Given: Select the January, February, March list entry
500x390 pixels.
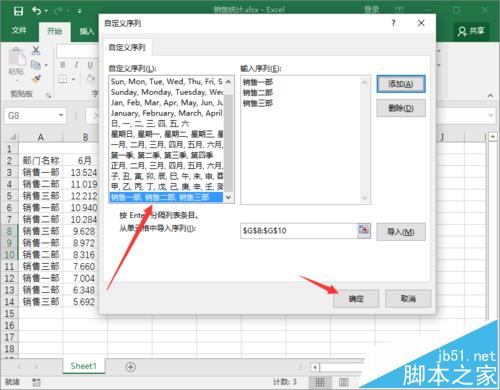Looking at the screenshot, I should pos(166,113).
